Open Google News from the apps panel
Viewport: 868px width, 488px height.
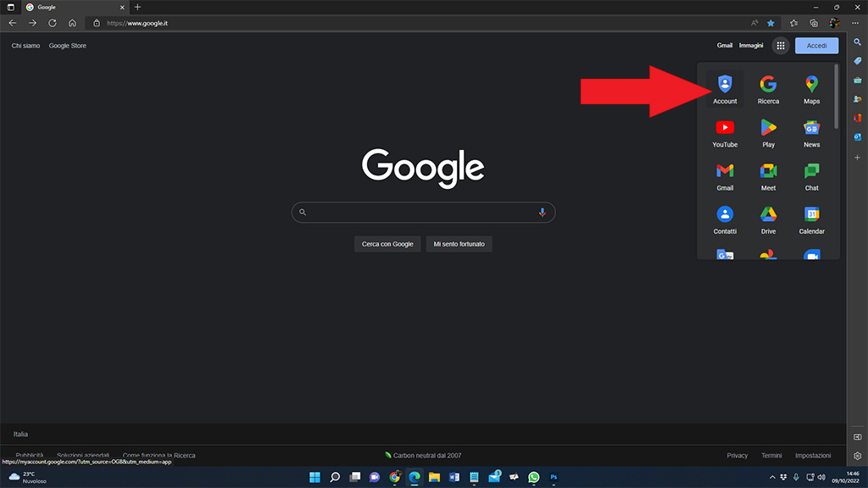coord(811,133)
